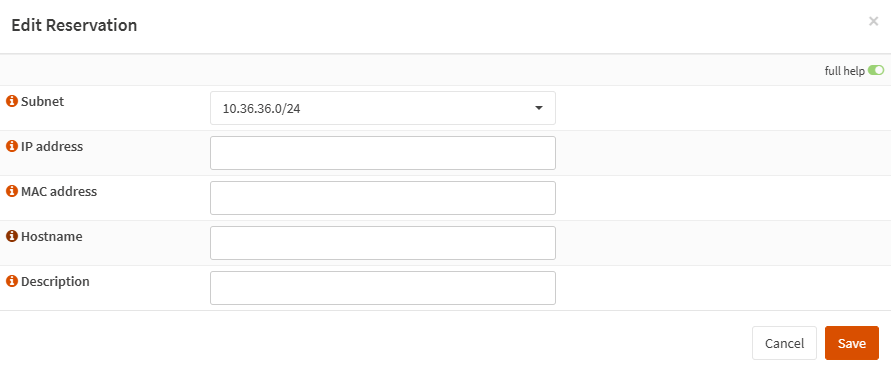
Task: Click the caret arrow in Subnet selector
Action: (x=539, y=108)
